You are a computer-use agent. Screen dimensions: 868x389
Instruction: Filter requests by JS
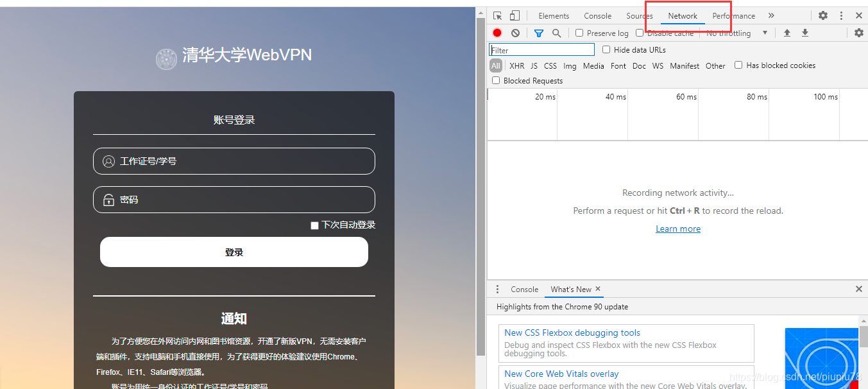pos(534,65)
